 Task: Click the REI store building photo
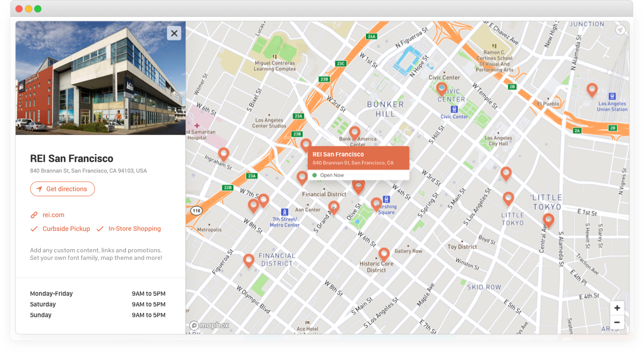coord(101,78)
